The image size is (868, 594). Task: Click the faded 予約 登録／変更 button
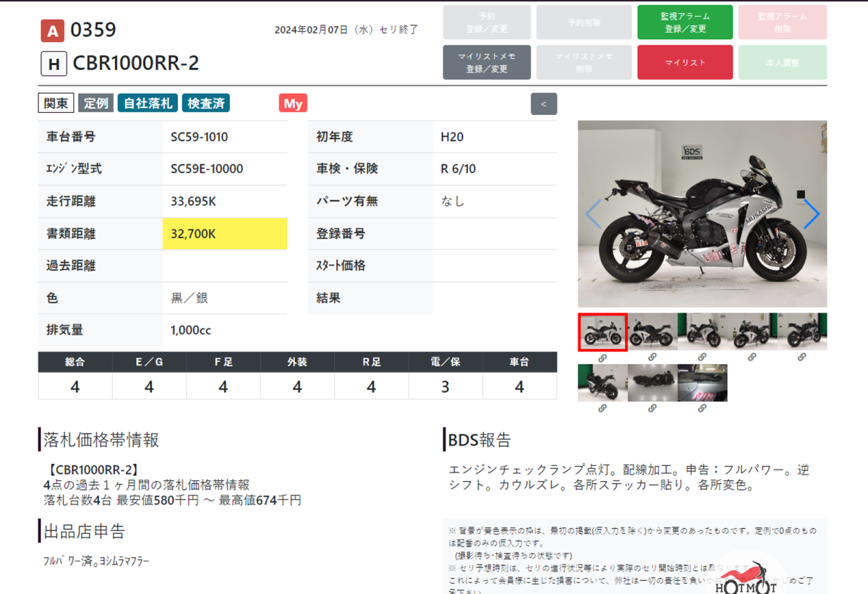(x=487, y=22)
